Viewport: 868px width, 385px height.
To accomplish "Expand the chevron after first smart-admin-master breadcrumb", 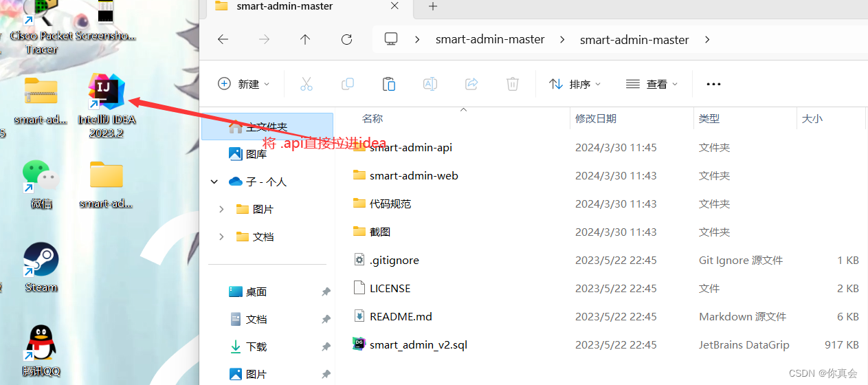I will pyautogui.click(x=562, y=39).
